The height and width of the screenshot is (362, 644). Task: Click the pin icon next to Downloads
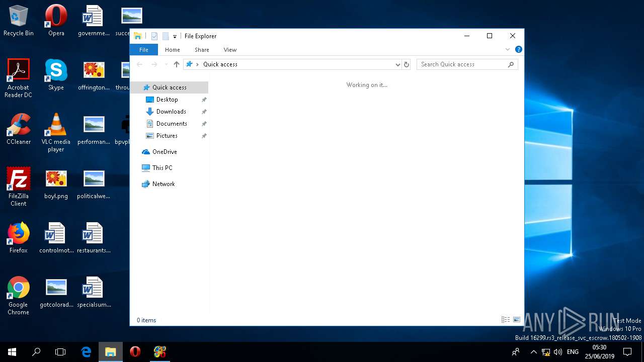tap(204, 112)
